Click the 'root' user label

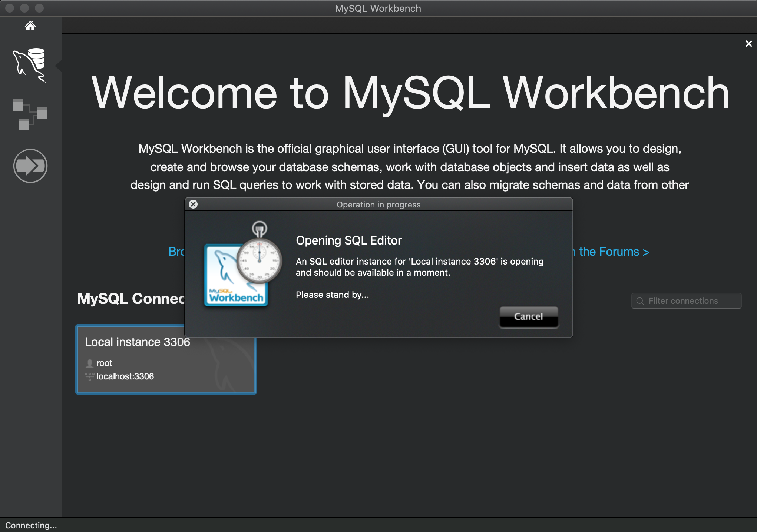(104, 363)
